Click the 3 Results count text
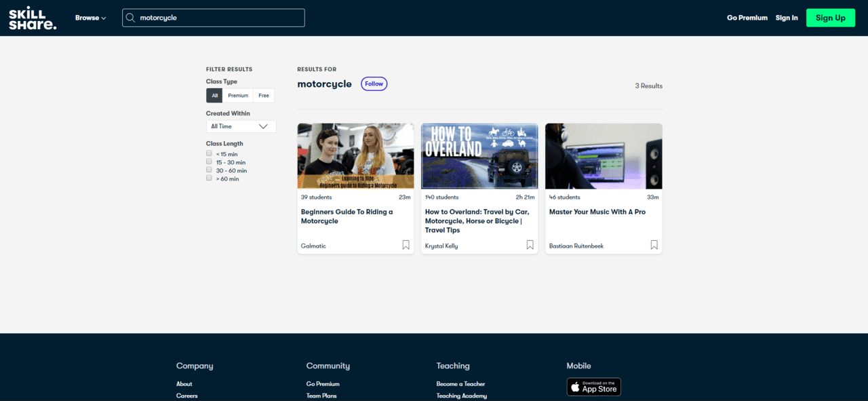 coord(649,86)
